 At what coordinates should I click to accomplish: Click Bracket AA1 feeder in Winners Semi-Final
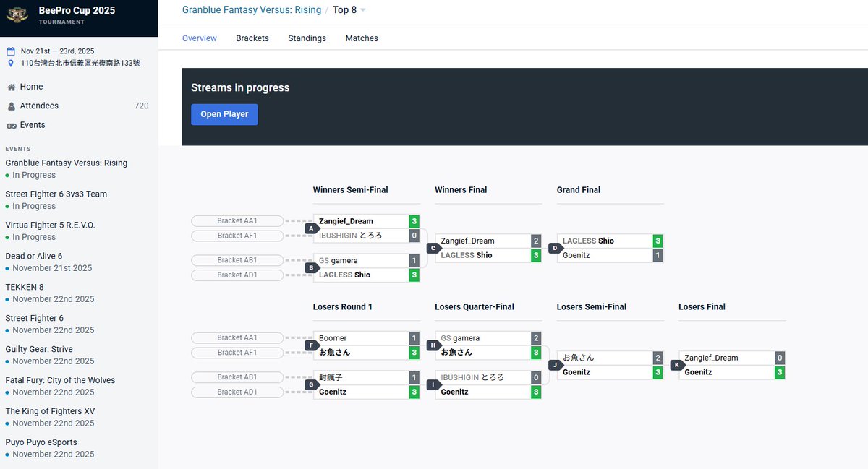click(237, 221)
